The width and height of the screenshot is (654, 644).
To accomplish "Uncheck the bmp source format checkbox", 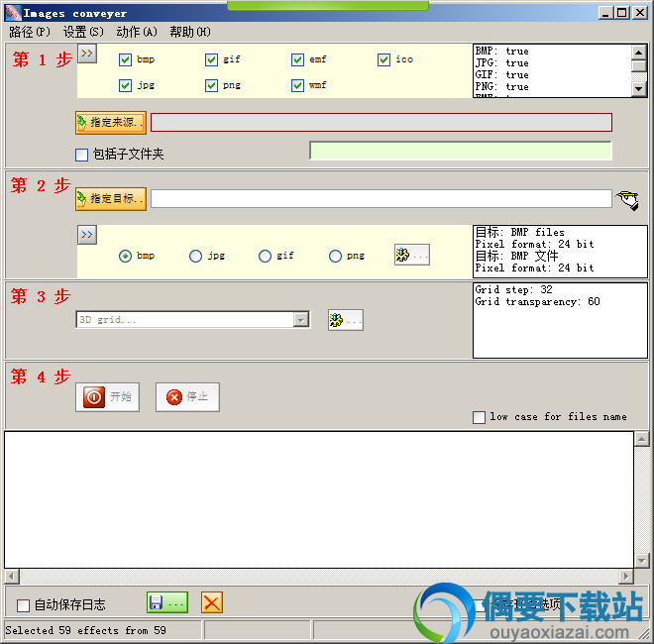I will coord(125,59).
